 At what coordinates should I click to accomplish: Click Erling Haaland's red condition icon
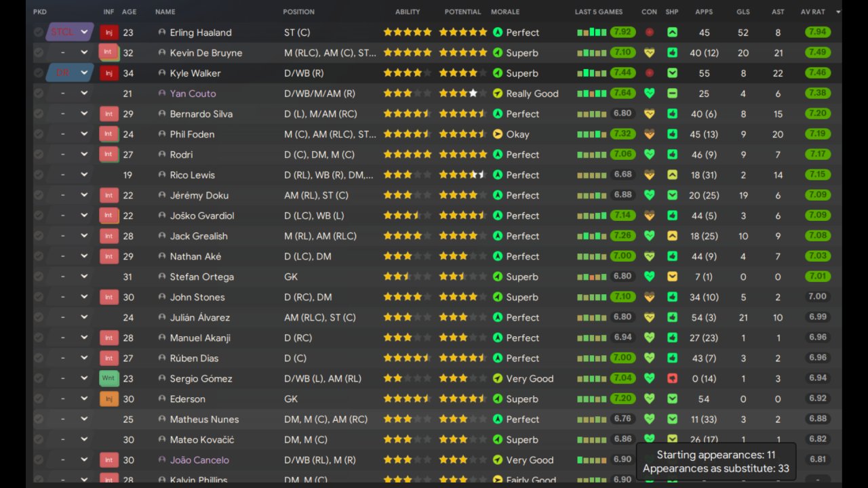pyautogui.click(x=650, y=33)
